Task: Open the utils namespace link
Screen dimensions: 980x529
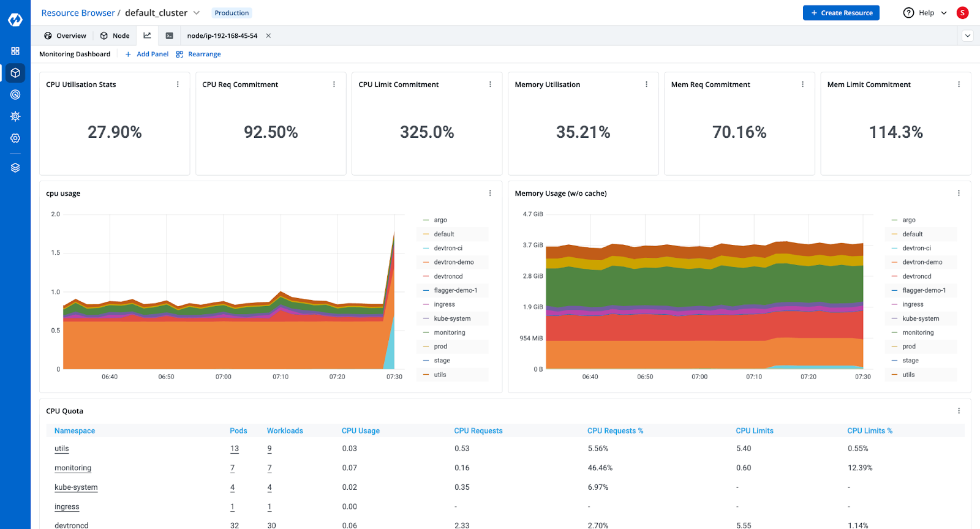Action: click(62, 449)
